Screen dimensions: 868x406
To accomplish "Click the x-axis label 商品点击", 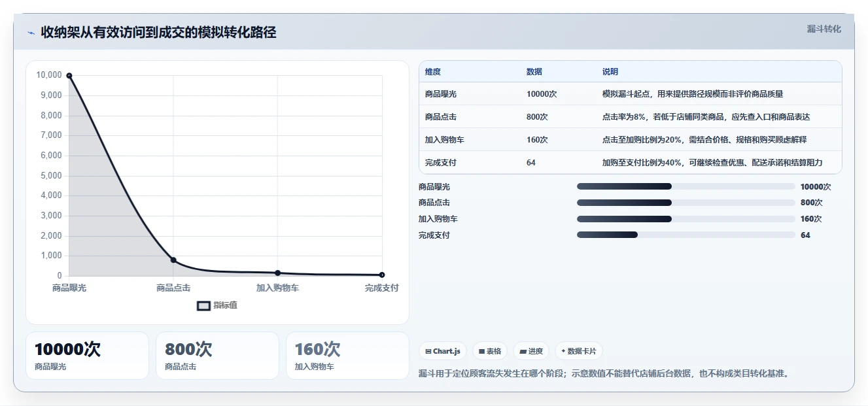I will pos(173,288).
